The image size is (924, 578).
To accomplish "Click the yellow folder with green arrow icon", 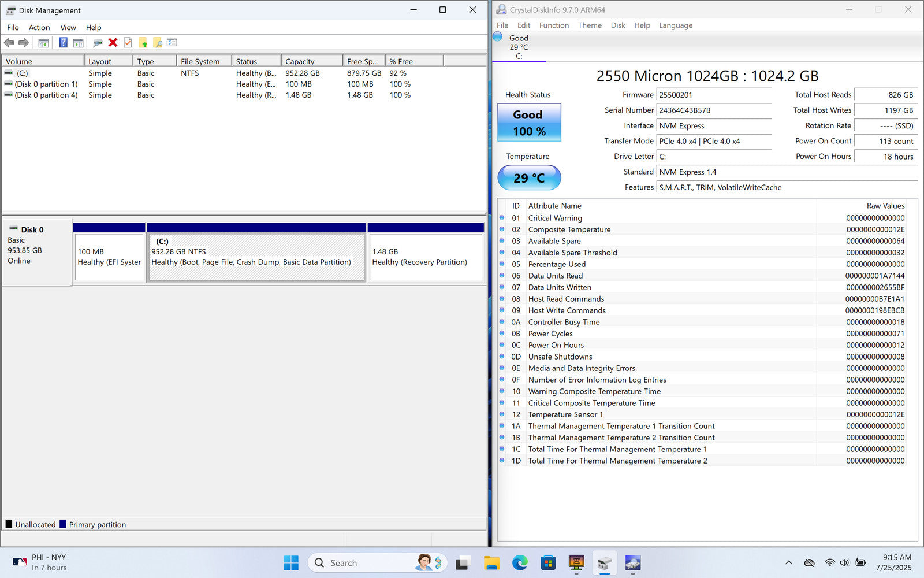I will coord(143,43).
